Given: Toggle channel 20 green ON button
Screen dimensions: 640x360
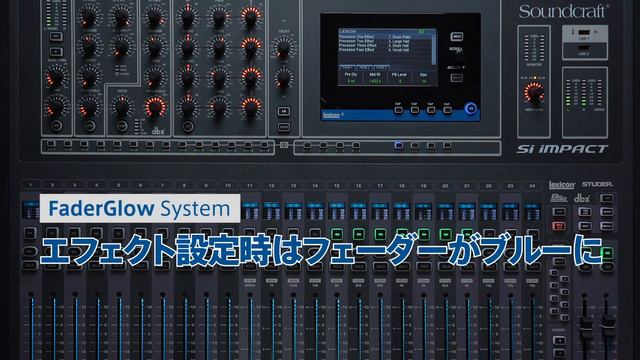Looking at the screenshot, I should click(x=445, y=234).
